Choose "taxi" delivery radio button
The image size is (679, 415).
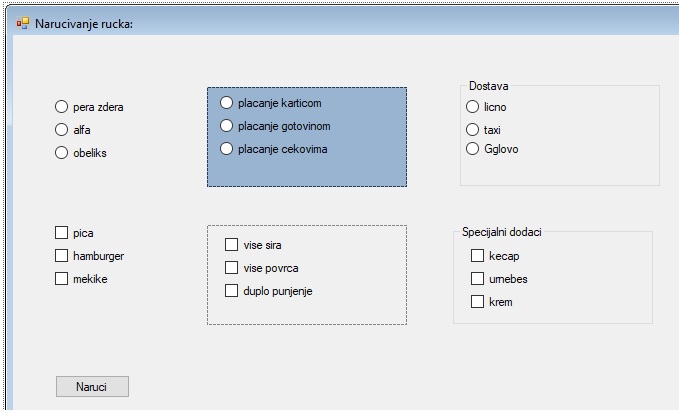(473, 129)
